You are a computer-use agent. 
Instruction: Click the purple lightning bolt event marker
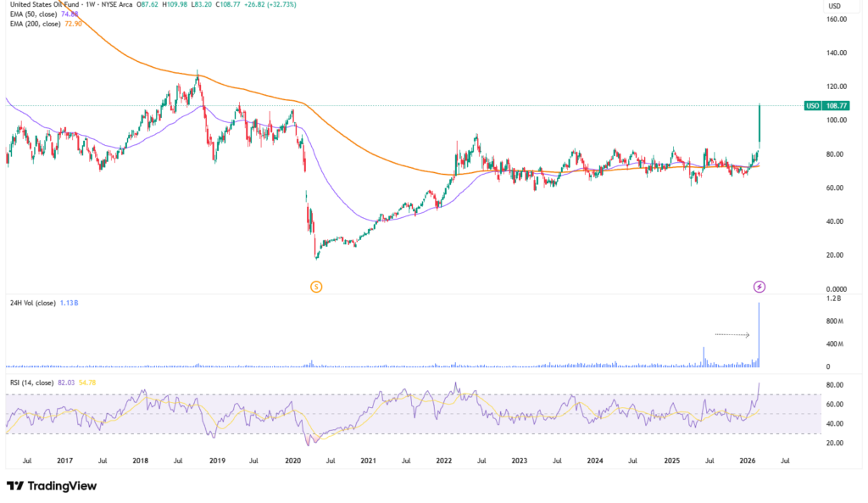point(760,286)
